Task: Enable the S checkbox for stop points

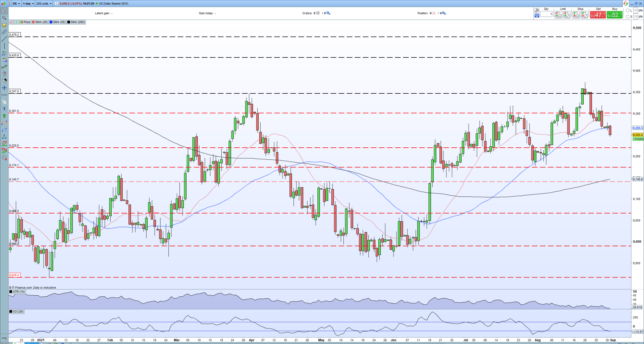Action: [x=628, y=17]
